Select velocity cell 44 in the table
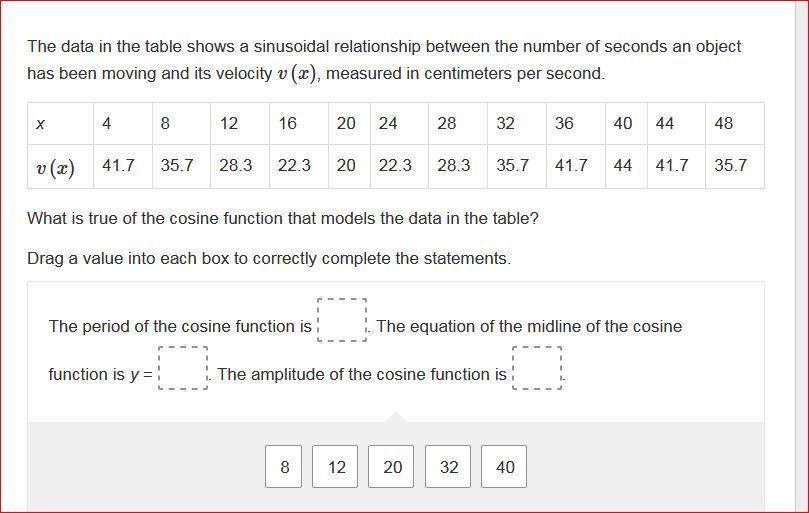809x513 pixels. [626, 166]
